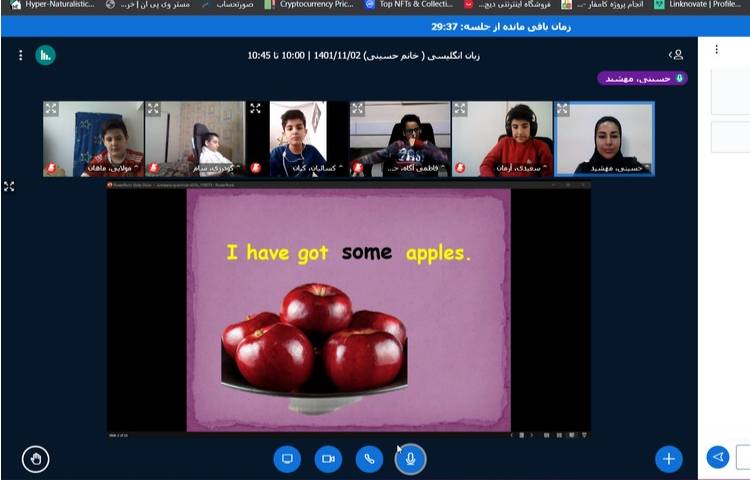Screen dimensions: 750x480
Task: Click the send message arrow icon
Action: [x=717, y=457]
